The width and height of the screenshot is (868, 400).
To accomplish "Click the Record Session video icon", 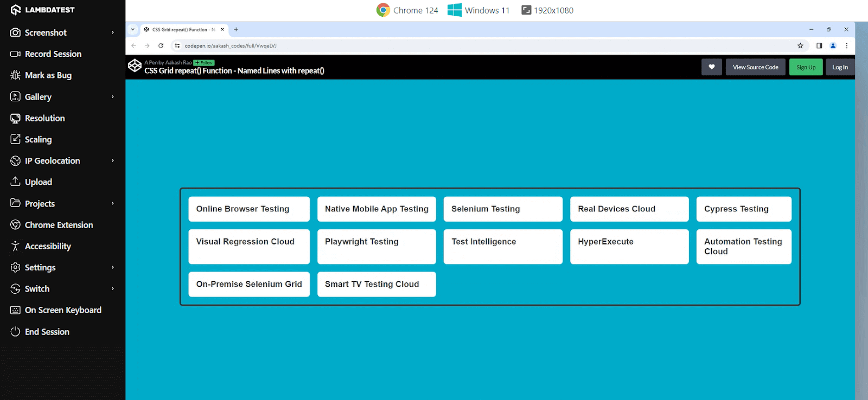I will tap(15, 54).
